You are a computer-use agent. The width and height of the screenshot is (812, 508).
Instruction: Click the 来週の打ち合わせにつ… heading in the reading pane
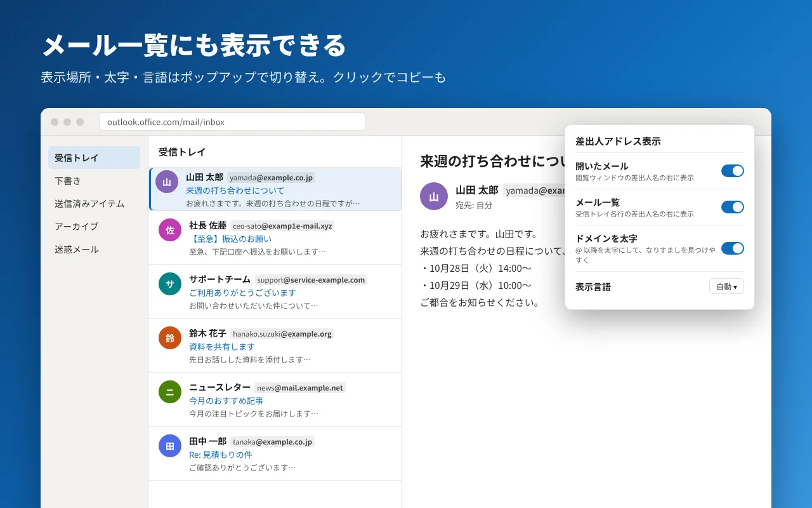492,161
